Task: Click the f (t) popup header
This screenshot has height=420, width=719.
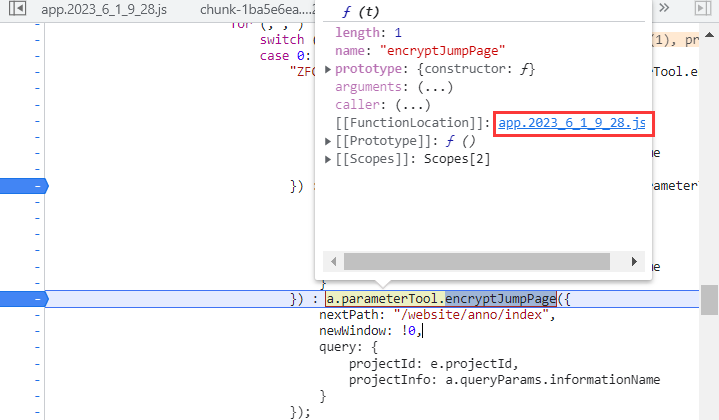Action: pyautogui.click(x=362, y=13)
